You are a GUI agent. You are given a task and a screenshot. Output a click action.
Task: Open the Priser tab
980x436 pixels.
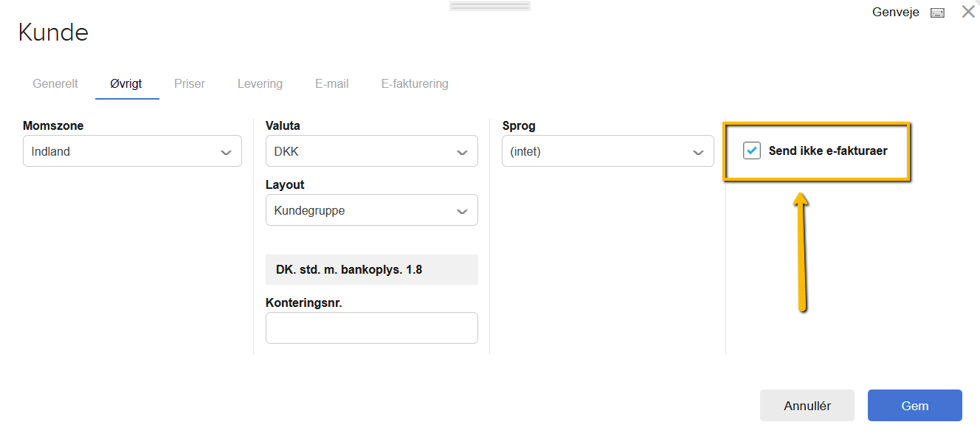(x=190, y=84)
